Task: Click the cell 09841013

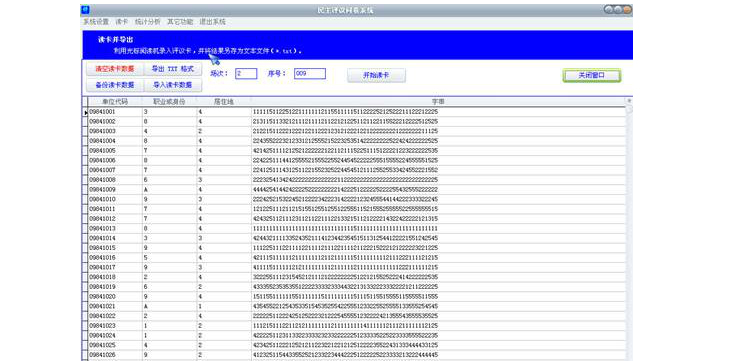Action: (115, 228)
